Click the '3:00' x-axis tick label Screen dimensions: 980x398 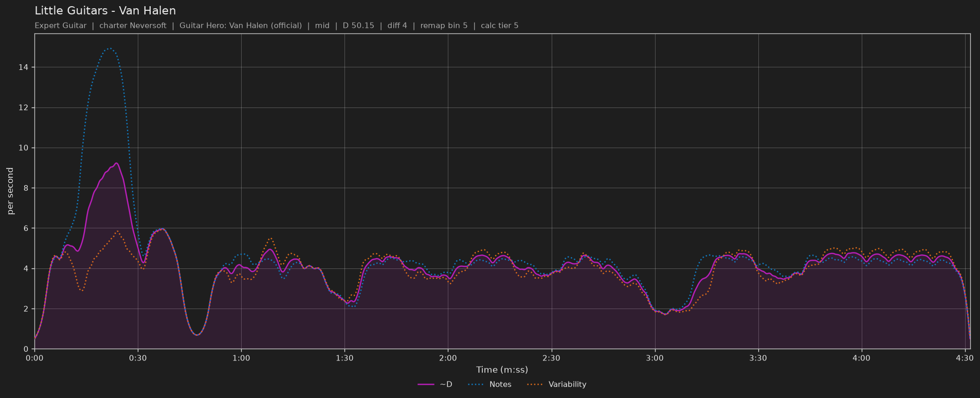[x=655, y=358]
